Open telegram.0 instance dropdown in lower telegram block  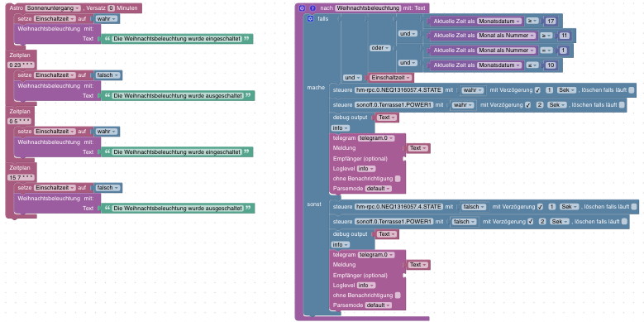point(376,255)
